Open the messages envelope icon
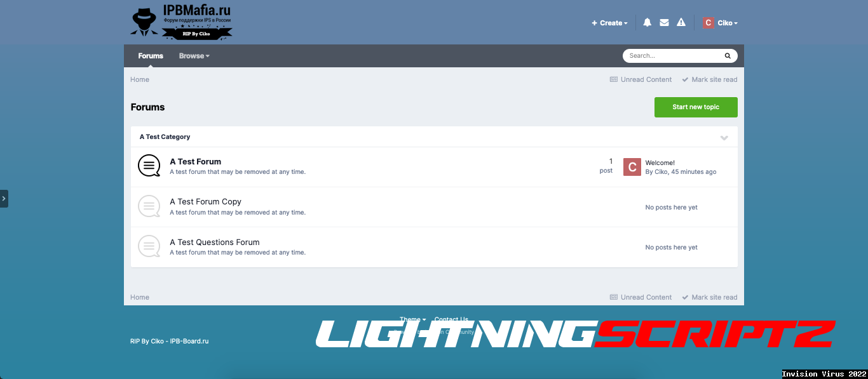 664,23
